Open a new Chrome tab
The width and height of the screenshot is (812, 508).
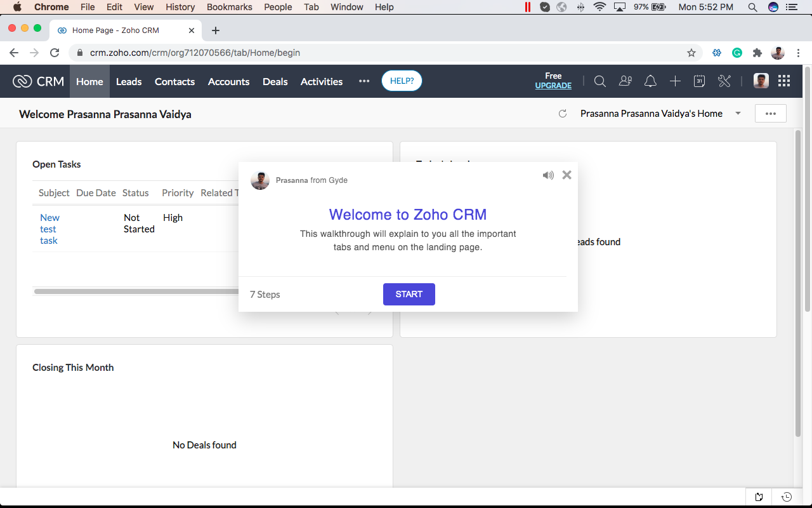click(216, 30)
